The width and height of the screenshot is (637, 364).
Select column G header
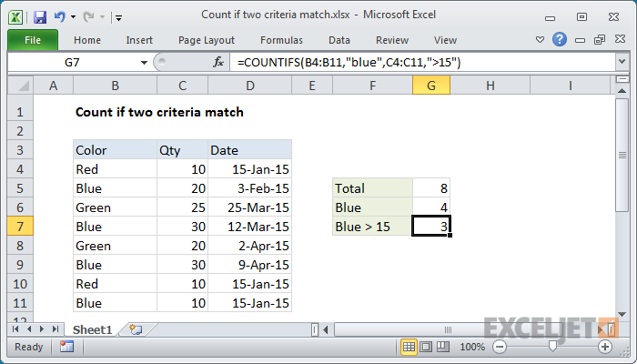click(x=431, y=86)
